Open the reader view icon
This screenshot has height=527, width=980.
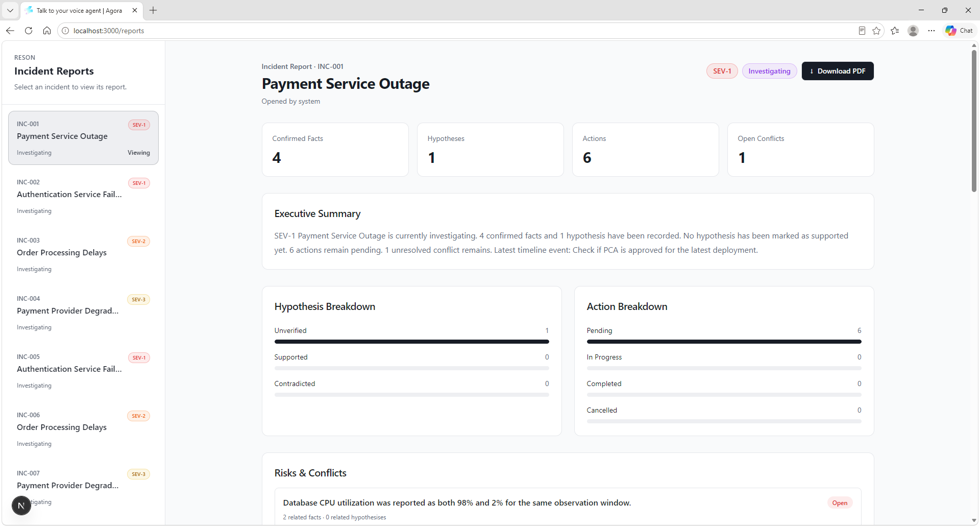coord(862,31)
